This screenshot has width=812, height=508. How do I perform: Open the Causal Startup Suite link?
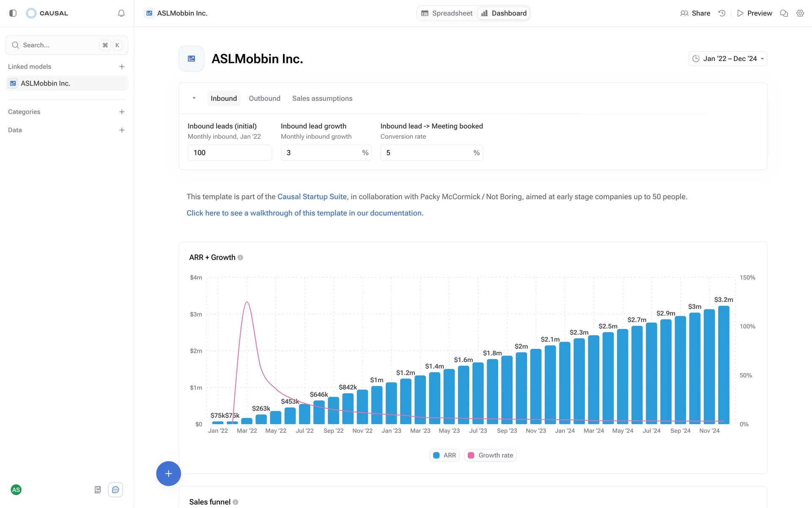tap(312, 196)
